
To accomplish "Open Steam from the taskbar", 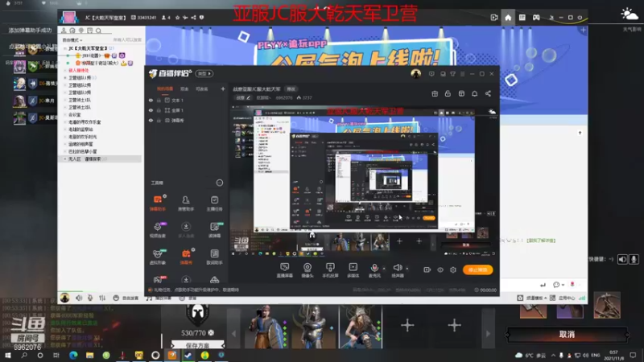I will pyautogui.click(x=188, y=356).
